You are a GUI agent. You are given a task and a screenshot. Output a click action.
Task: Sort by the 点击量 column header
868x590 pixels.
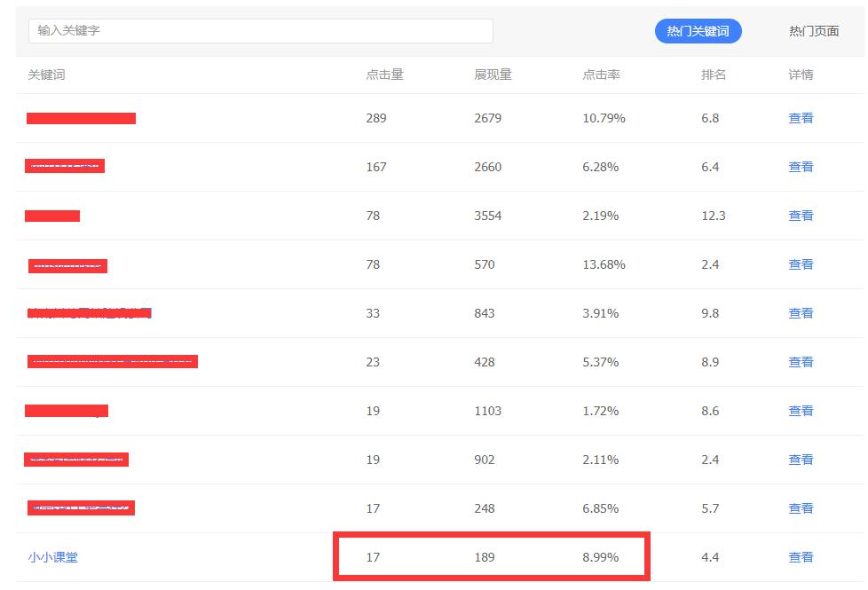(385, 75)
